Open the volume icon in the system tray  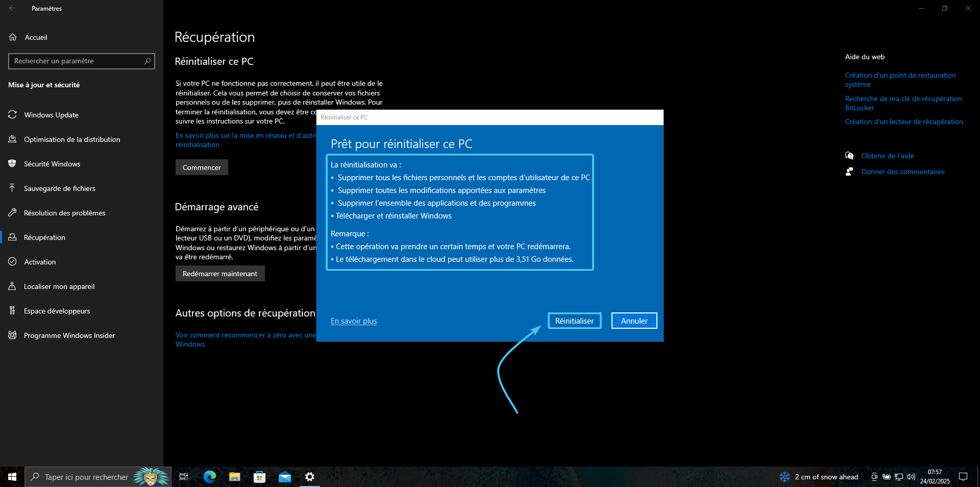pyautogui.click(x=911, y=477)
